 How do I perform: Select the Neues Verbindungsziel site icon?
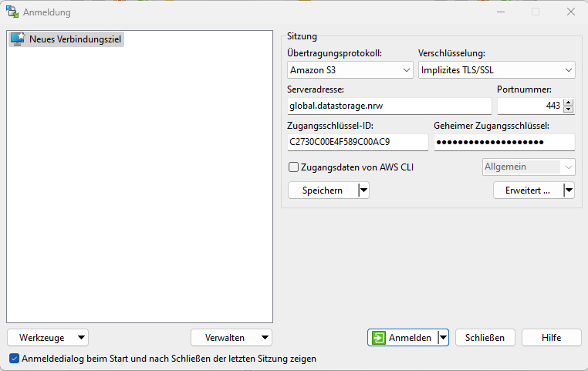pos(17,39)
